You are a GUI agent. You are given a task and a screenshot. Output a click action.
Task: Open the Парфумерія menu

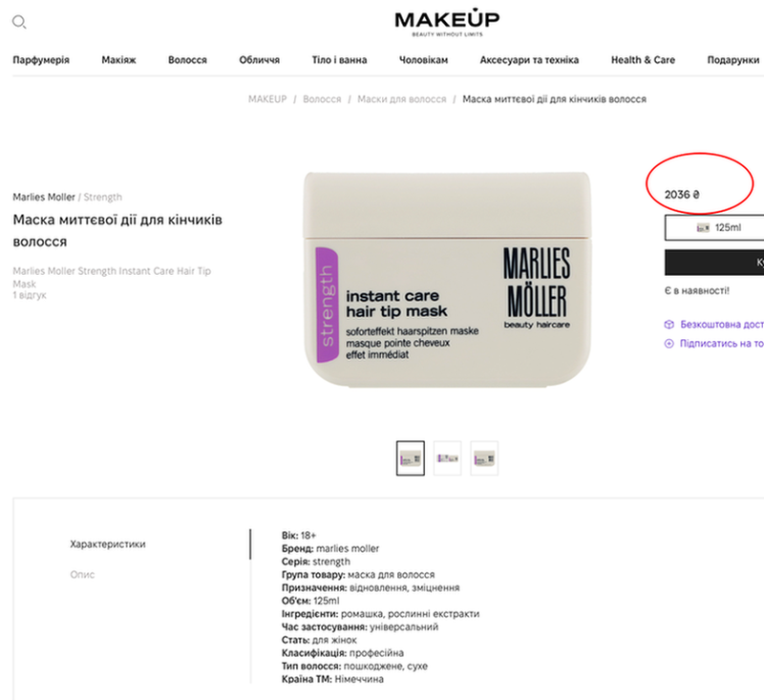[x=41, y=60]
